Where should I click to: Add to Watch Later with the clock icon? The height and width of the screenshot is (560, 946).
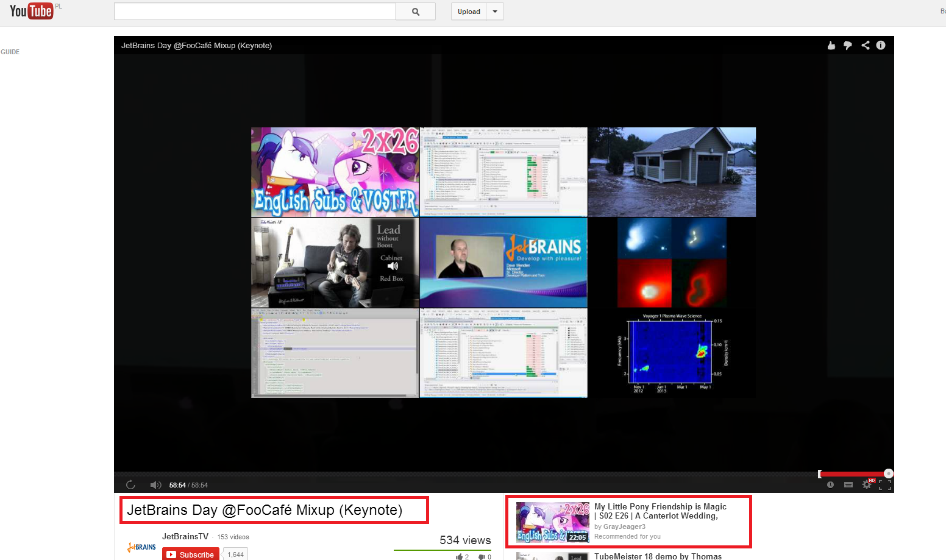830,485
